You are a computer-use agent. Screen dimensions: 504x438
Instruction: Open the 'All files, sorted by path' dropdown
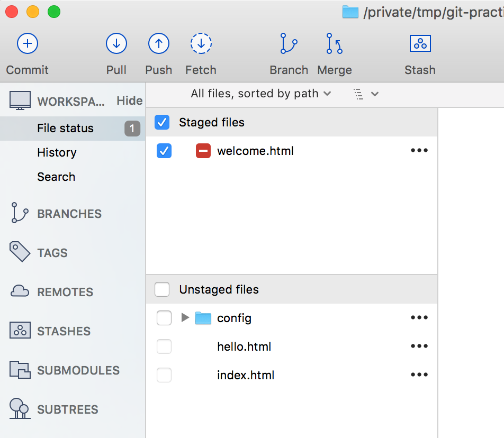pos(261,93)
